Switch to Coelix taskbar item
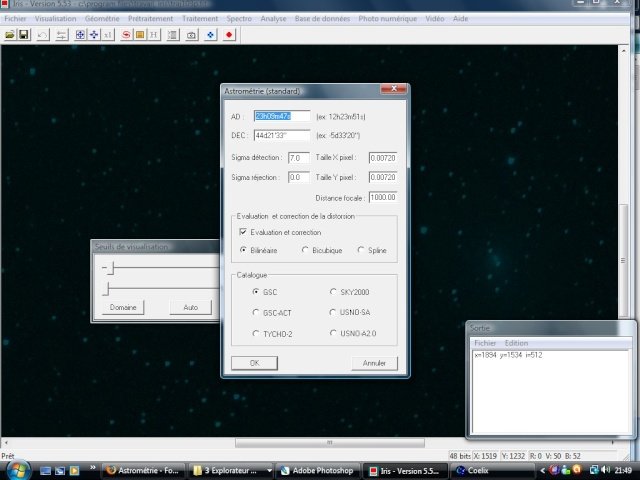This screenshot has width=640, height=480. pos(492,470)
